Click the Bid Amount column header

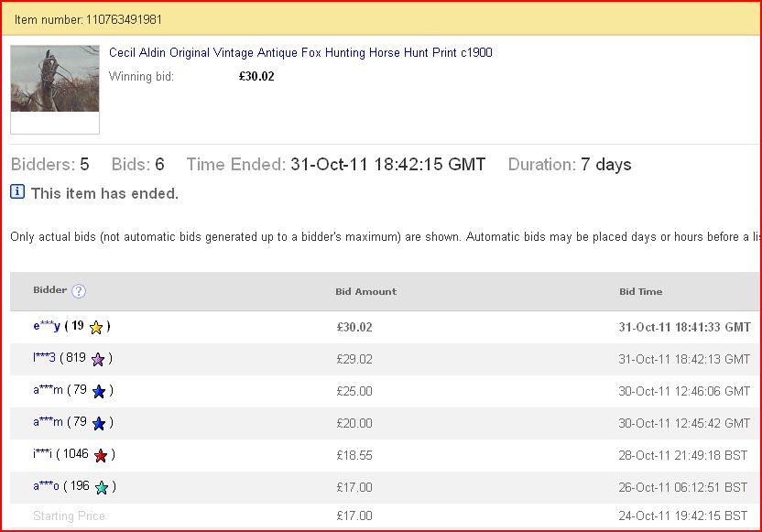pos(366,291)
